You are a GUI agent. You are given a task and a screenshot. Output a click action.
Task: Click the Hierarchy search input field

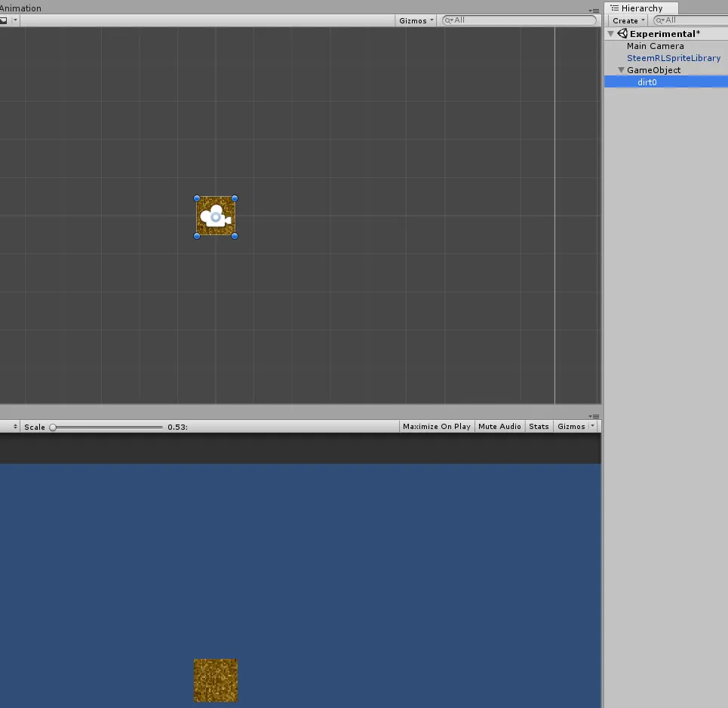(x=691, y=20)
